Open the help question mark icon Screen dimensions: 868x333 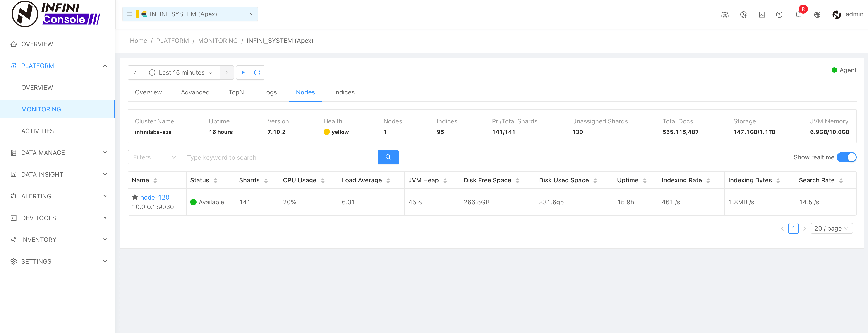[x=779, y=14]
